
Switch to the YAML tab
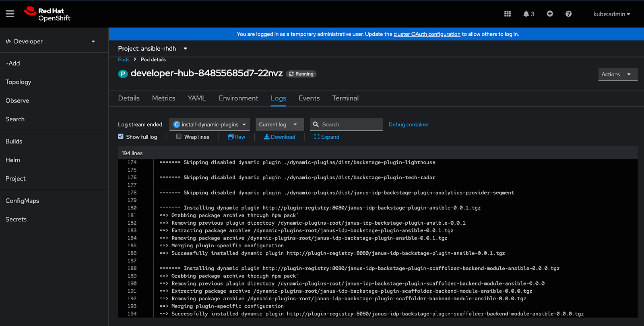pos(197,98)
